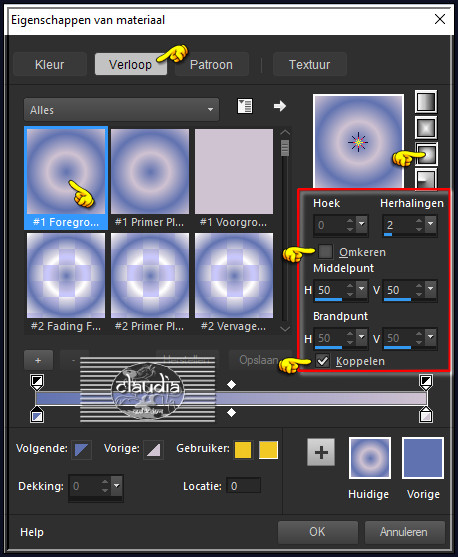Select the radial gradient style icon
Screen dimensions: 458x557
coord(426,179)
